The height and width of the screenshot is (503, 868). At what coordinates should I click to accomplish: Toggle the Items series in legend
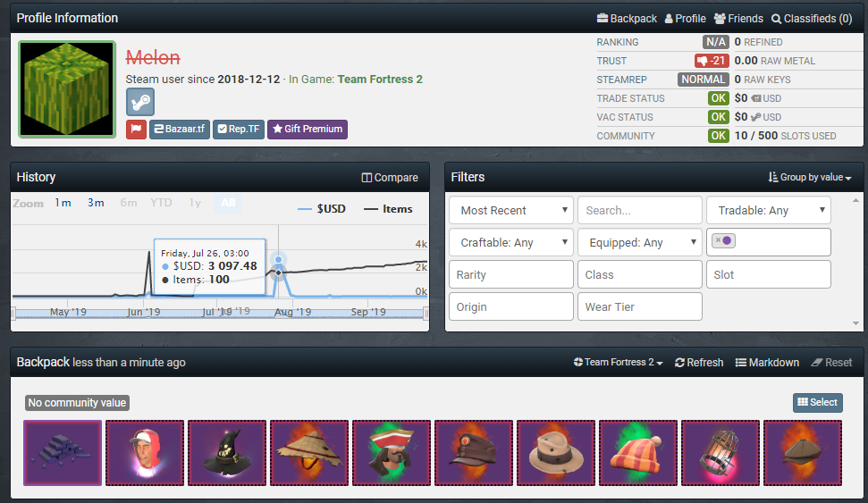(x=388, y=208)
